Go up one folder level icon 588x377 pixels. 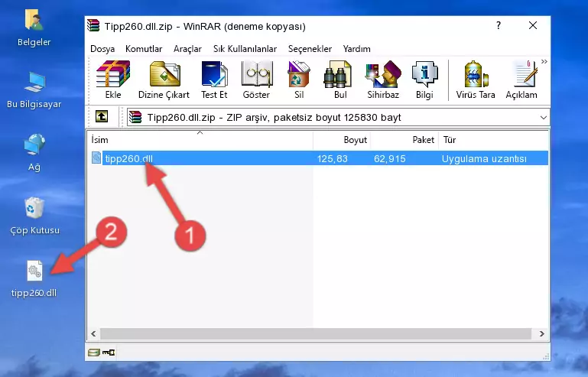click(x=102, y=117)
